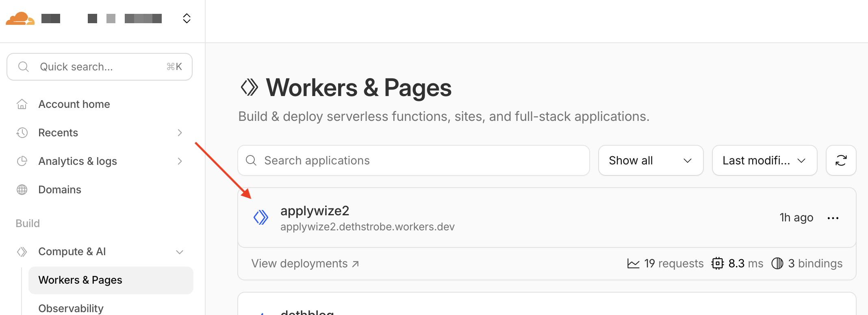The image size is (868, 315).
Task: Click the Cloudflare logo
Action: [20, 19]
